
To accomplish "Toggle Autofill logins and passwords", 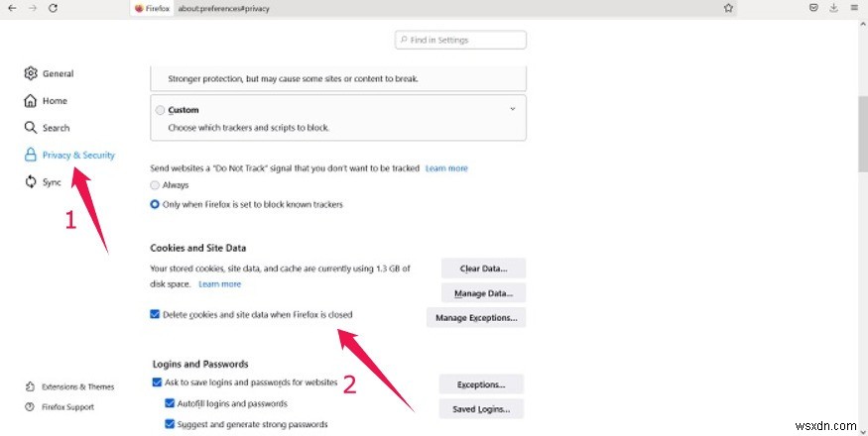I will [x=170, y=403].
